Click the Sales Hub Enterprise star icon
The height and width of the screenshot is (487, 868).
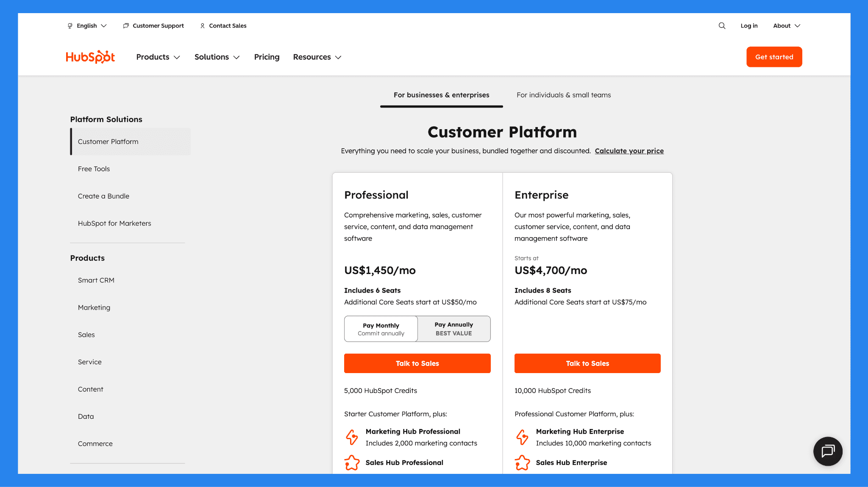click(x=522, y=463)
